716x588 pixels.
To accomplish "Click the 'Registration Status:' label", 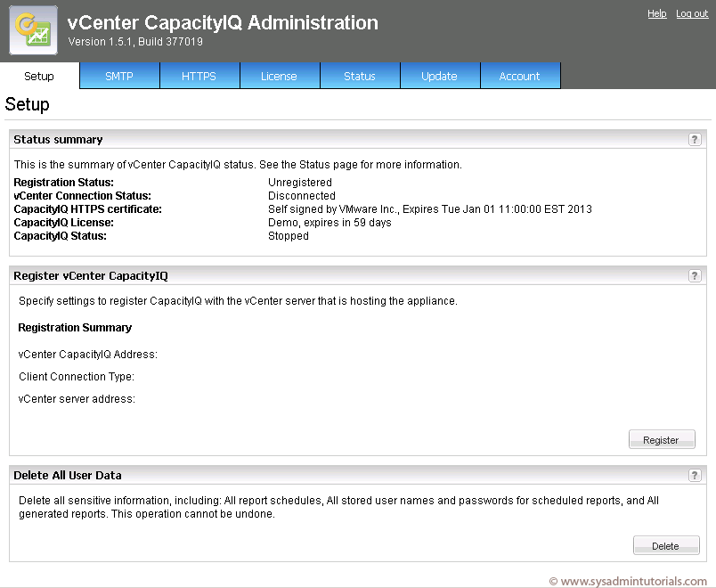I will tap(64, 183).
